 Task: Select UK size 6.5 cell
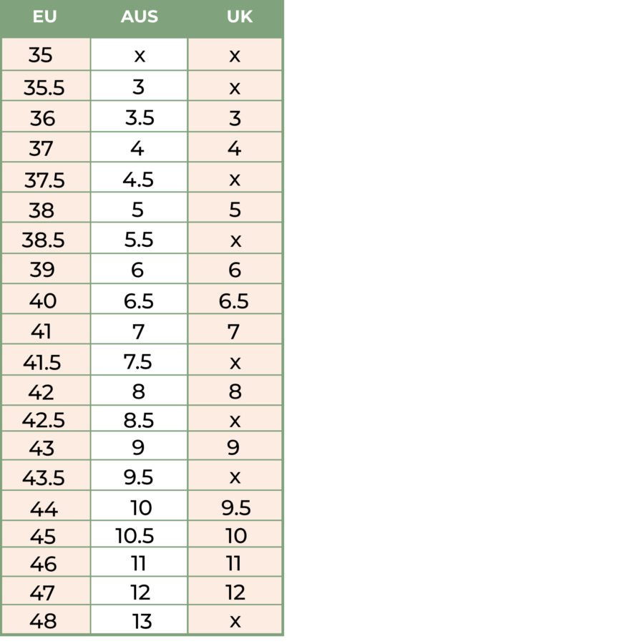pyautogui.click(x=234, y=301)
